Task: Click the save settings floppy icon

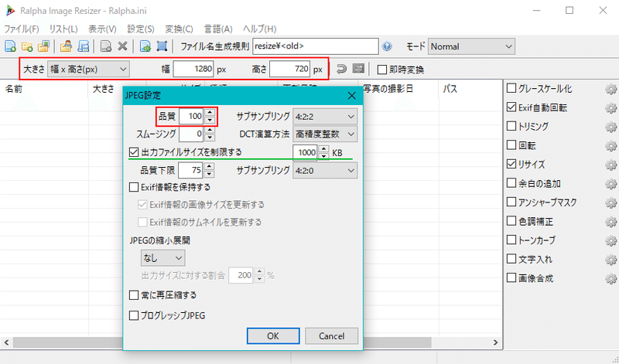Action: point(83,46)
